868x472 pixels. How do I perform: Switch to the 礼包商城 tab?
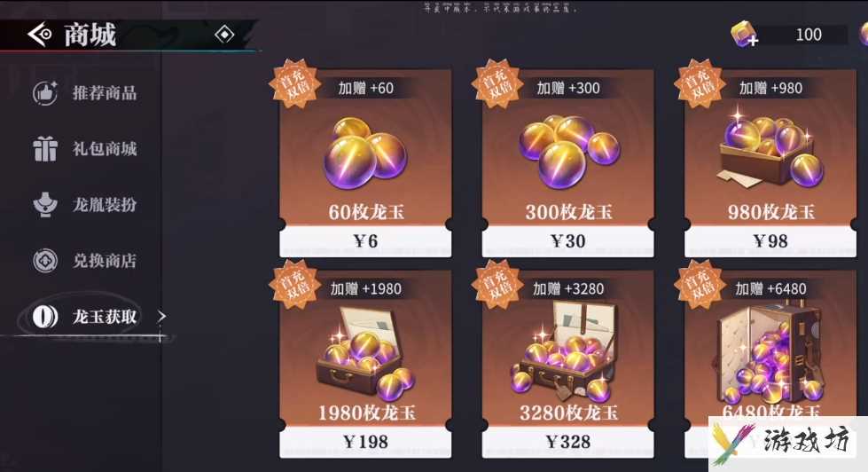pos(105,148)
